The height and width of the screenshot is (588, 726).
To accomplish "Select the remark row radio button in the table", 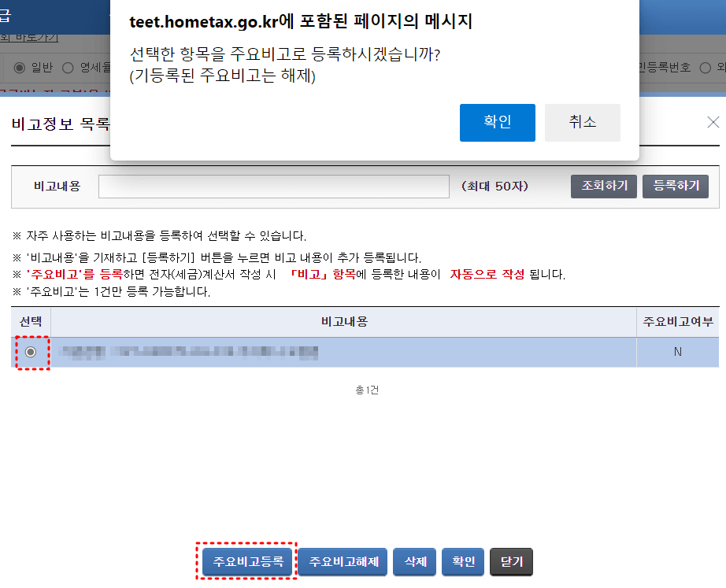I will pos(30,352).
